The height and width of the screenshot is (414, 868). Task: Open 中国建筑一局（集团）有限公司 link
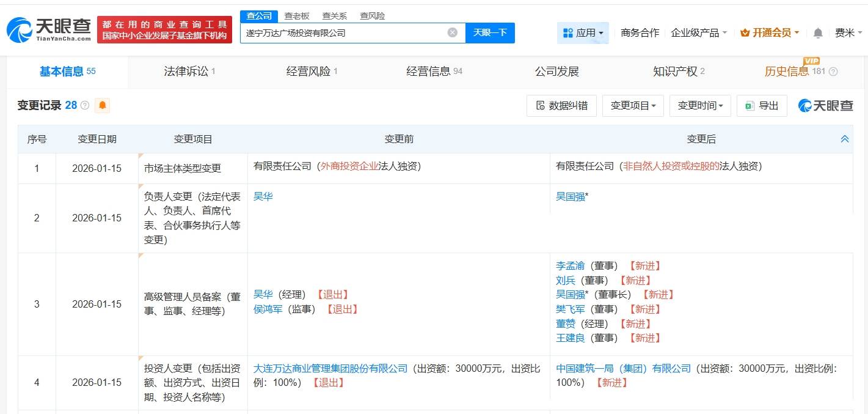click(623, 368)
